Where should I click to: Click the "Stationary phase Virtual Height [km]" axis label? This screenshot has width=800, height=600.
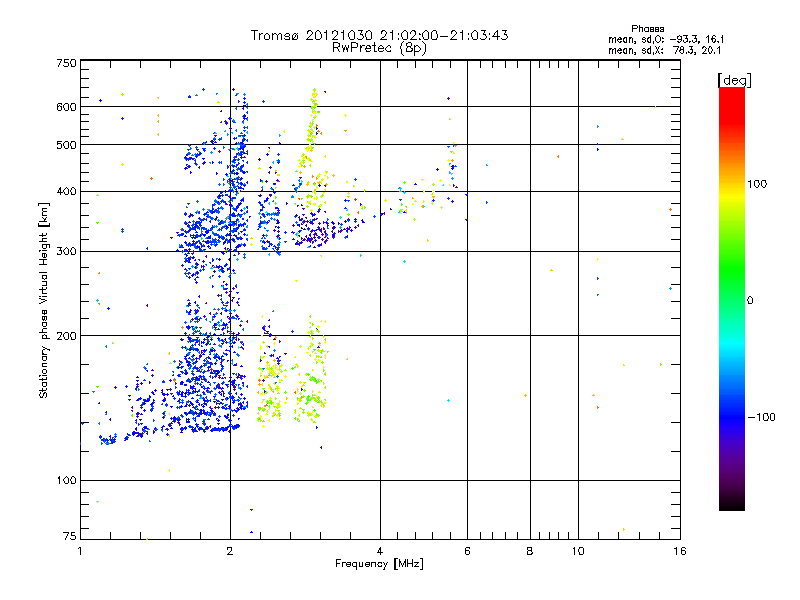click(x=44, y=301)
